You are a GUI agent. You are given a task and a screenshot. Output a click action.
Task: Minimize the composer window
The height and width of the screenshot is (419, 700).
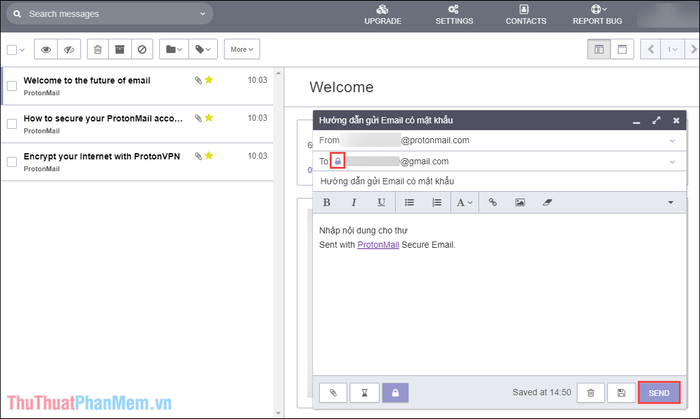pyautogui.click(x=637, y=121)
